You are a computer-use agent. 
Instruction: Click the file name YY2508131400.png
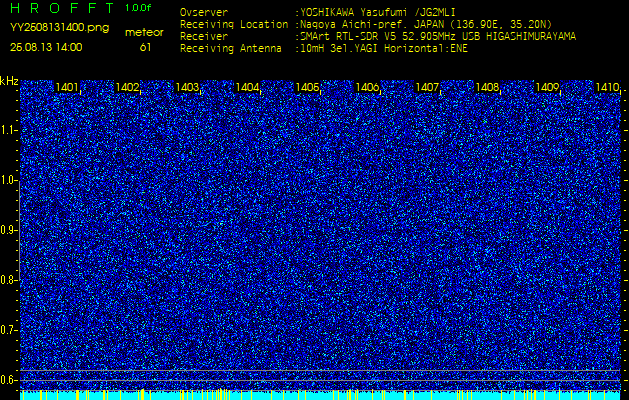pyautogui.click(x=59, y=28)
